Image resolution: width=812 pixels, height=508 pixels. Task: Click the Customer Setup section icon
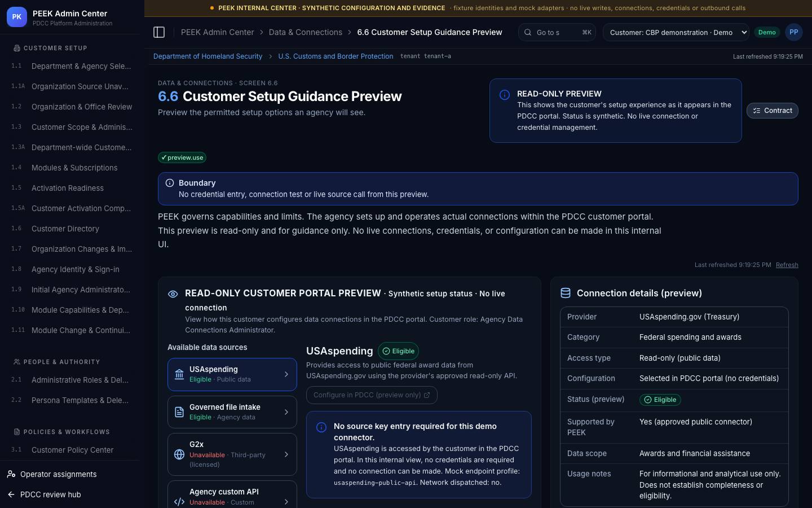click(17, 48)
